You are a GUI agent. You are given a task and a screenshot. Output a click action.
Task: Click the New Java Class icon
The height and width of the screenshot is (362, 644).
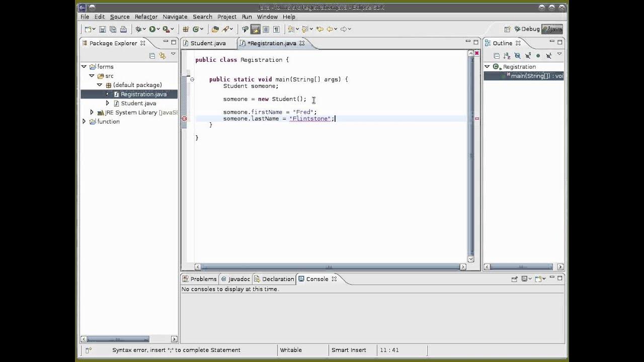pyautogui.click(x=196, y=29)
